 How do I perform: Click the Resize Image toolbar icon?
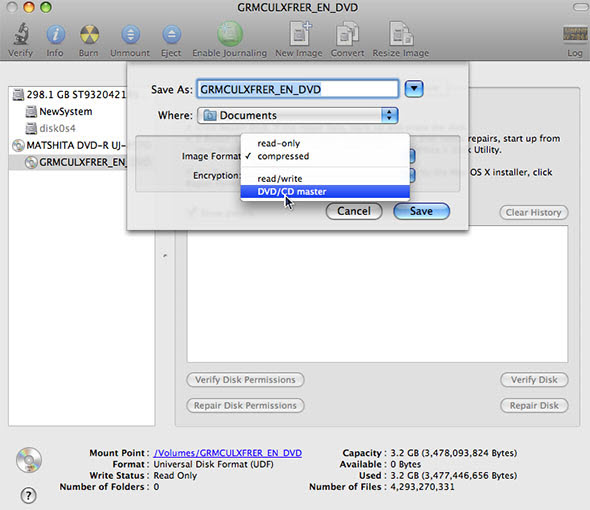401,34
